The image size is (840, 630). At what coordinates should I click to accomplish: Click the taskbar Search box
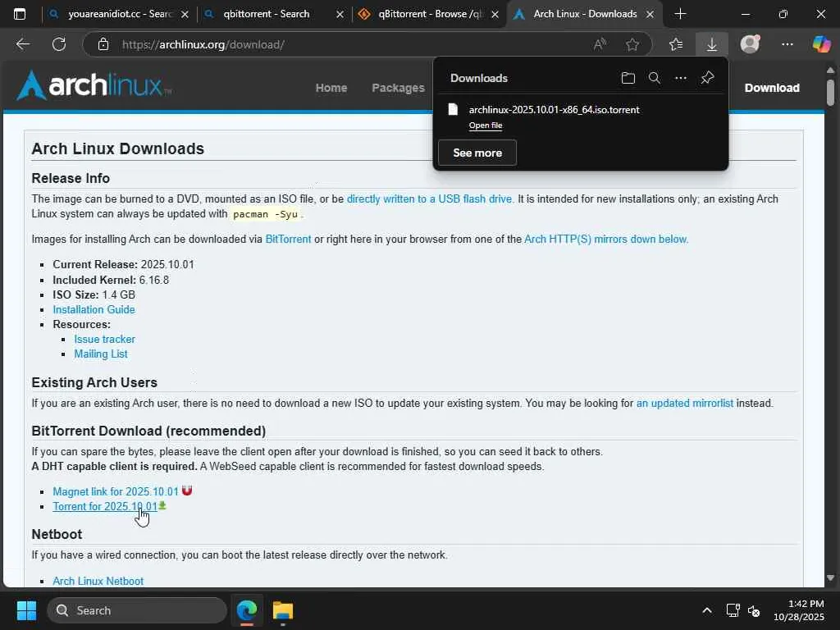(137, 610)
